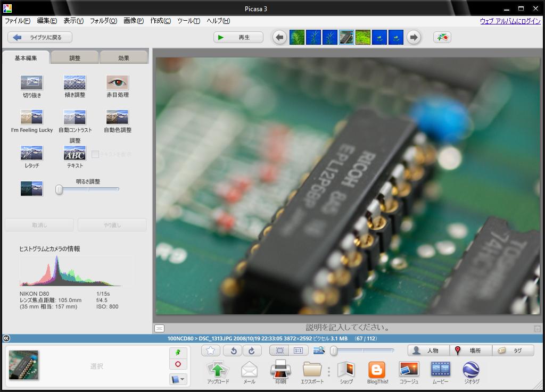Switch to the Tuning (調整) tab

point(75,57)
